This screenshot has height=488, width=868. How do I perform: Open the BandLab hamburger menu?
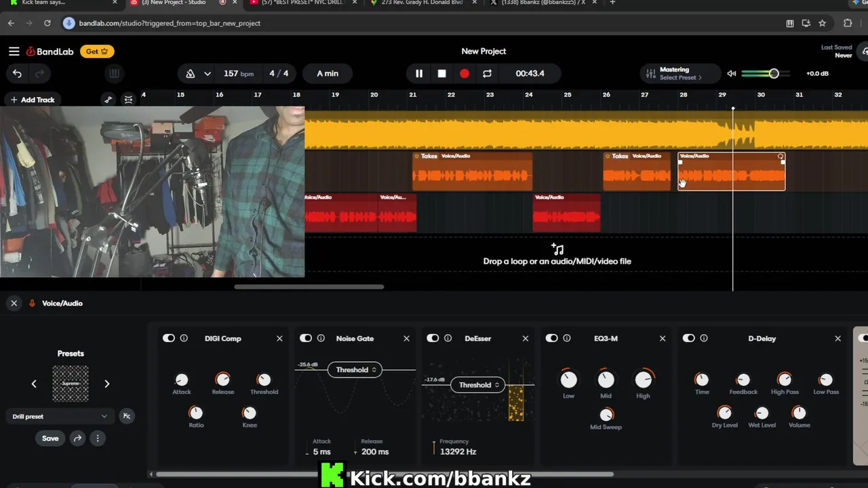14,52
